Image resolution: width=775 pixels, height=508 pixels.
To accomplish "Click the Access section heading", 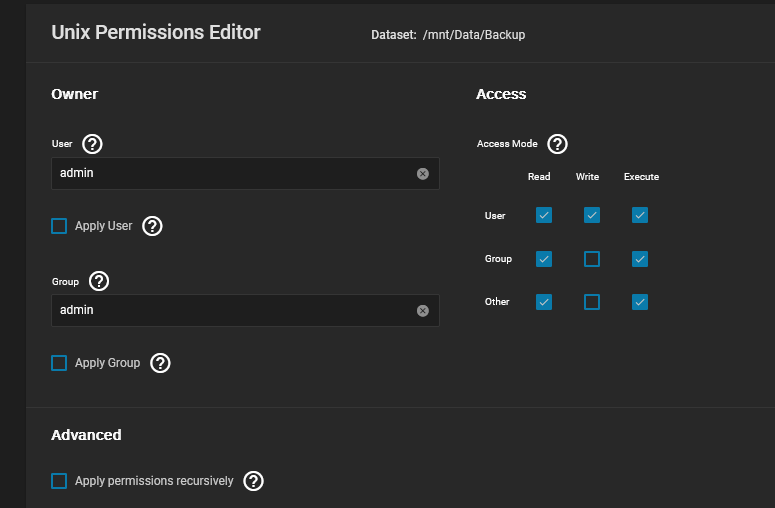I will point(501,94).
